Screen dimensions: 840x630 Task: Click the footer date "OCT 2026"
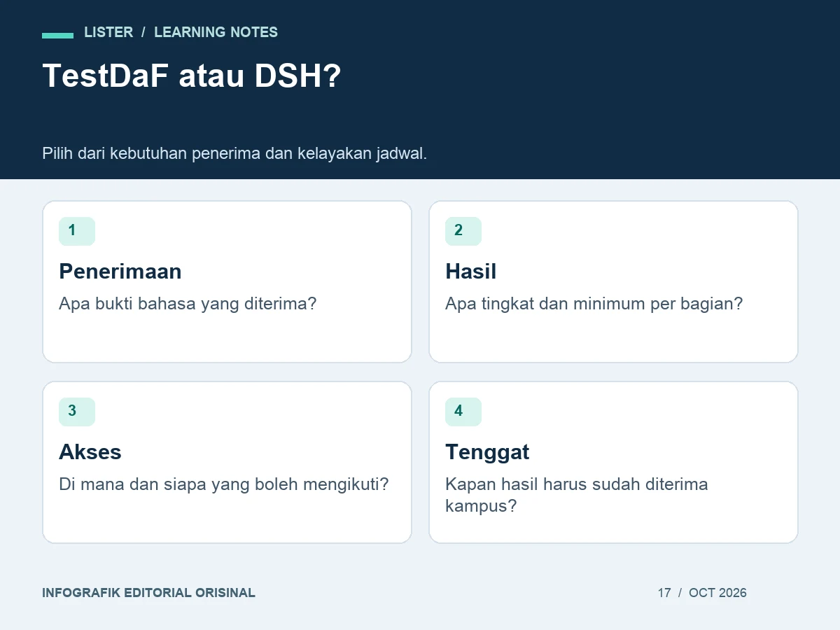coord(717,593)
